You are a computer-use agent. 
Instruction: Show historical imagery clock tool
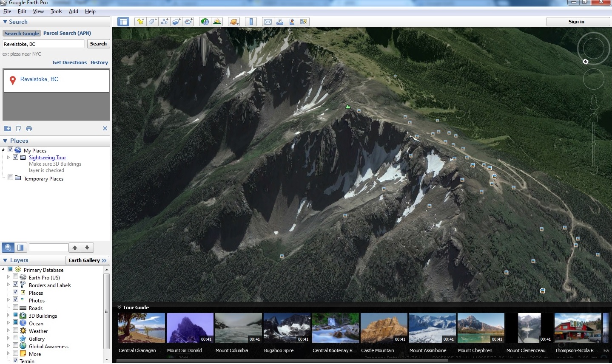[x=205, y=22]
